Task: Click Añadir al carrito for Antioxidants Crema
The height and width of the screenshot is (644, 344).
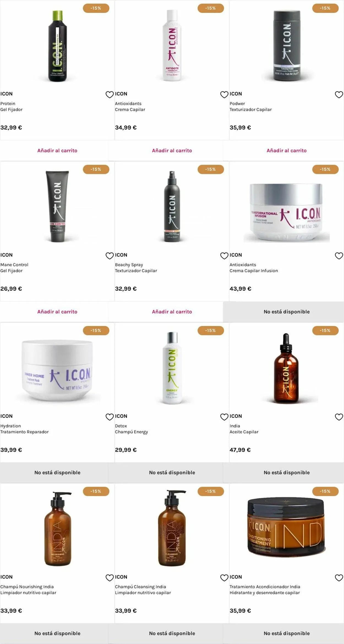Action: [x=172, y=150]
